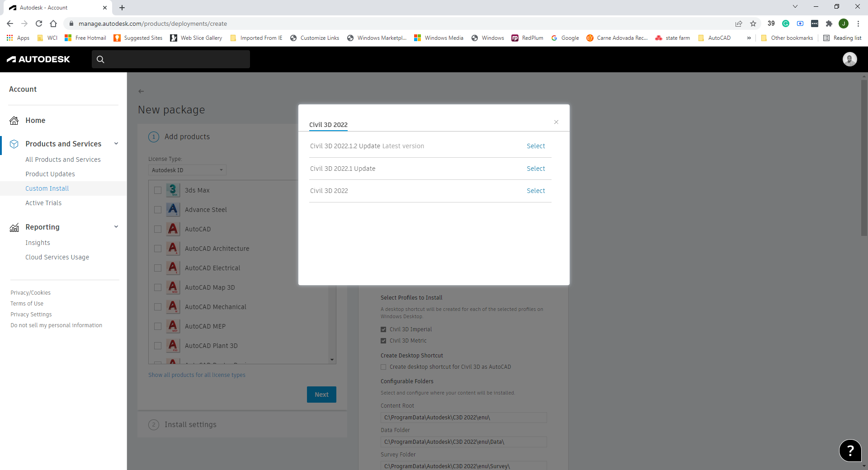Screen dimensions: 868x470
Task: Select the AutoCAD Electrical product icon
Action: (173, 268)
